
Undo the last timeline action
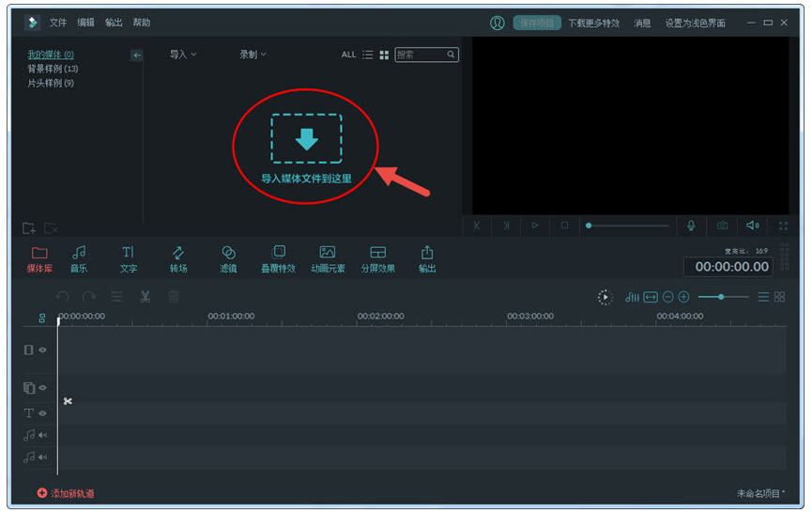pos(63,297)
